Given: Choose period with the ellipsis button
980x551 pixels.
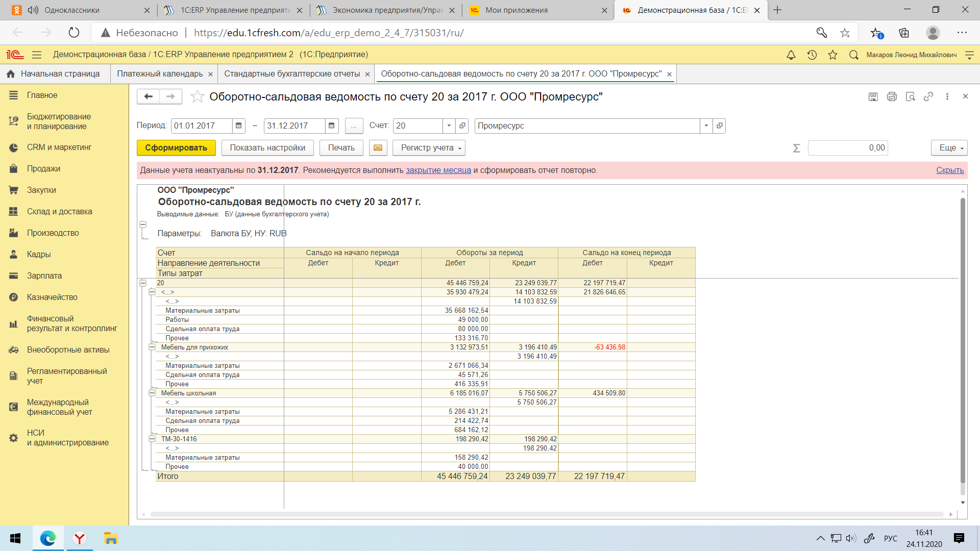Looking at the screenshot, I should click(x=354, y=126).
